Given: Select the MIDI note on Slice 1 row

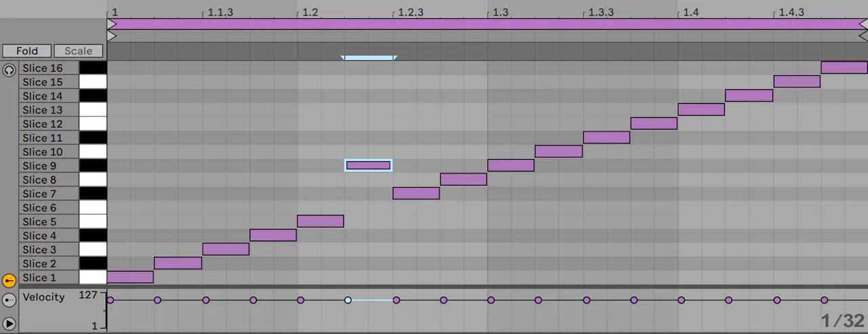Looking at the screenshot, I should [130, 277].
